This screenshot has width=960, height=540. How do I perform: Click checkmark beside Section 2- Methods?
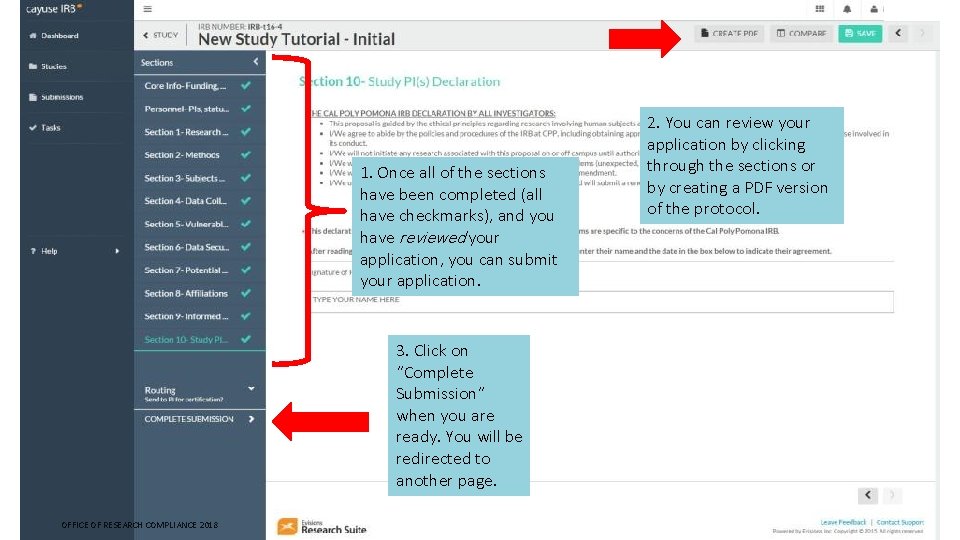click(x=246, y=155)
